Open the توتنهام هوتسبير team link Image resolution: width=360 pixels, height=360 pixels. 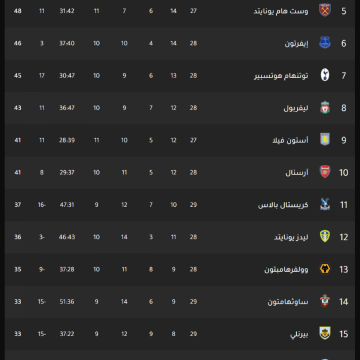click(281, 76)
